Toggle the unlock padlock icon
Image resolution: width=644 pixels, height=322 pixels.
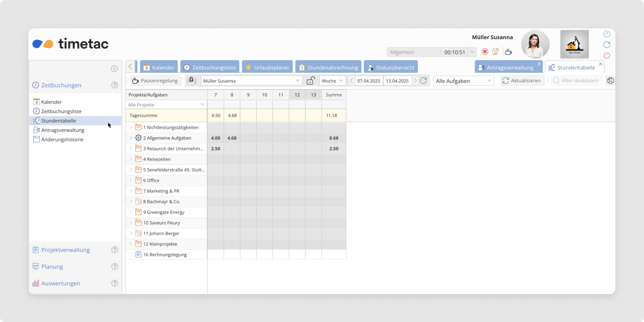310,81
